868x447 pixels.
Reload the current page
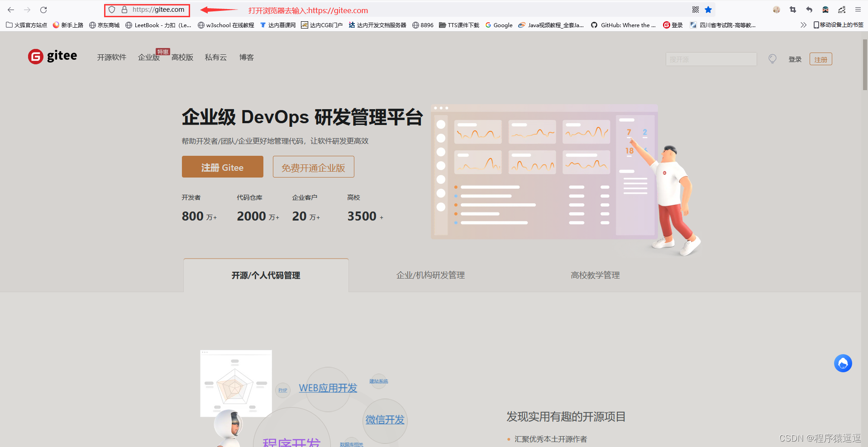[43, 10]
